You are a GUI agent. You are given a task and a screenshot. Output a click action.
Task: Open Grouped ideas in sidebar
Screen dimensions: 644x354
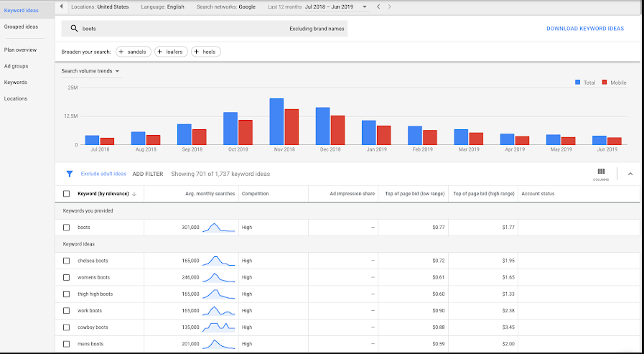[21, 27]
